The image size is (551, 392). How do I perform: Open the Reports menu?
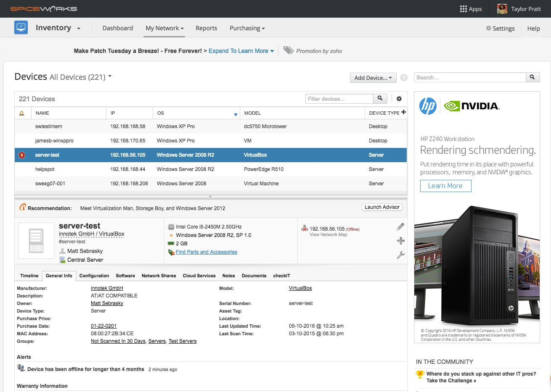(206, 28)
